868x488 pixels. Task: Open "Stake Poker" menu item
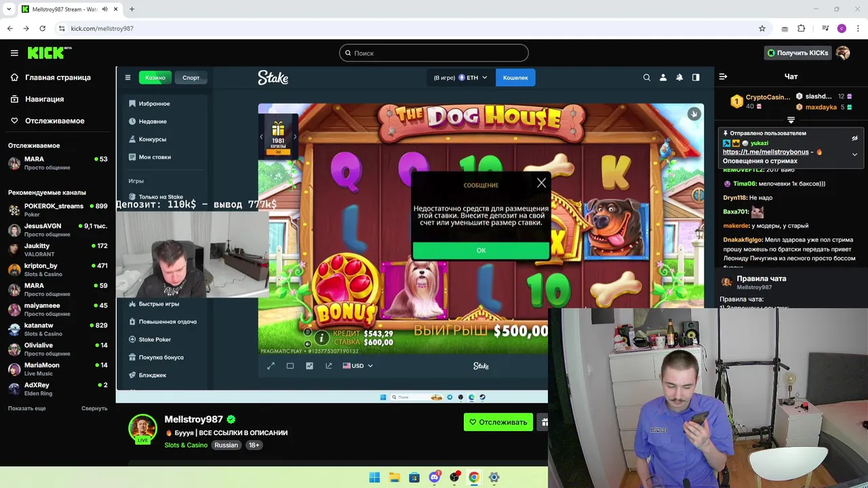pos(151,339)
